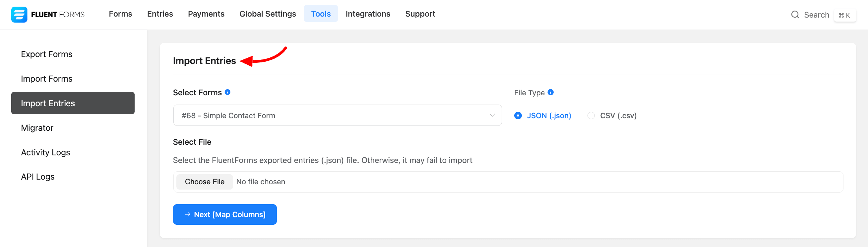Open Export Forms in sidebar
The width and height of the screenshot is (868, 247).
46,54
